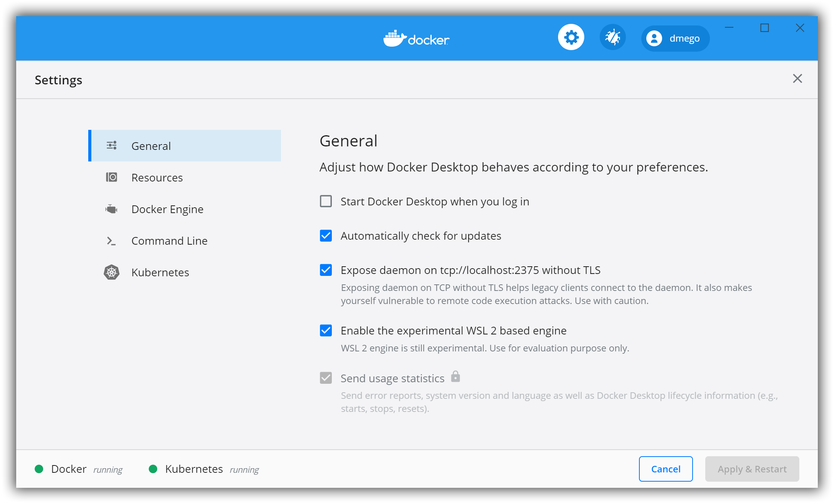Viewport: 834px width, 504px height.
Task: Close the Settings panel
Action: click(x=798, y=79)
